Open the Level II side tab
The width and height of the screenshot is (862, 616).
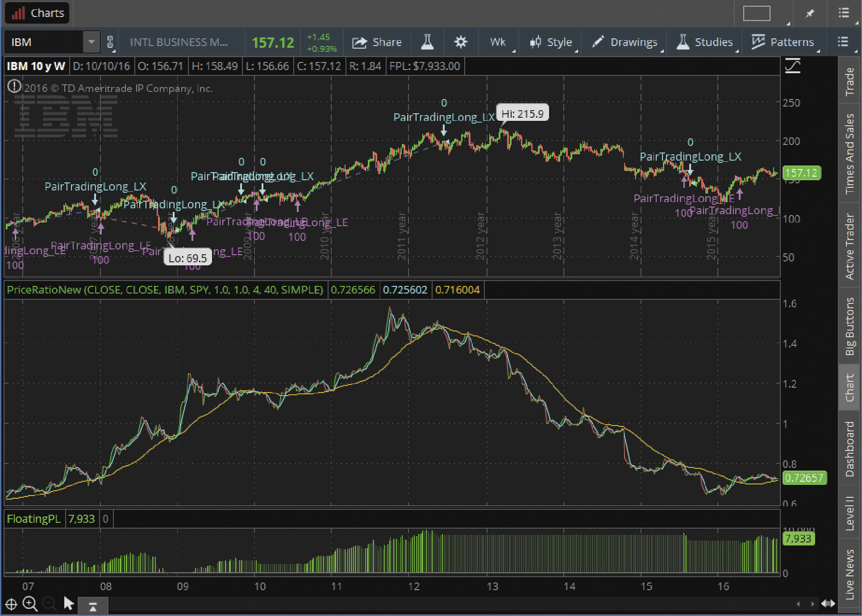[x=850, y=513]
